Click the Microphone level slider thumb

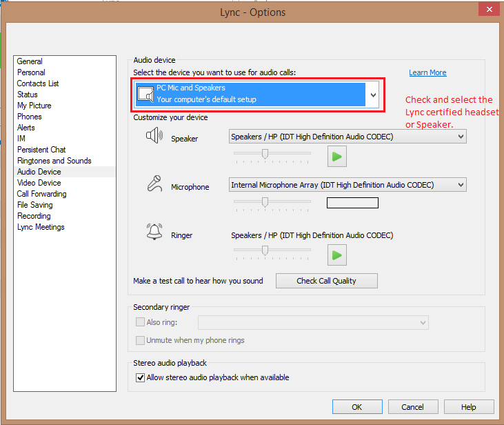265,202
